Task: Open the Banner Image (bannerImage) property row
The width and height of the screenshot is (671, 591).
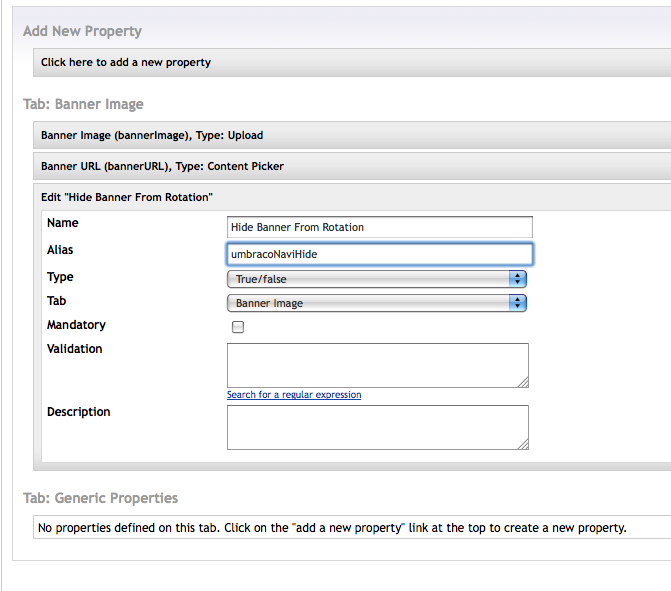Action: coord(152,135)
